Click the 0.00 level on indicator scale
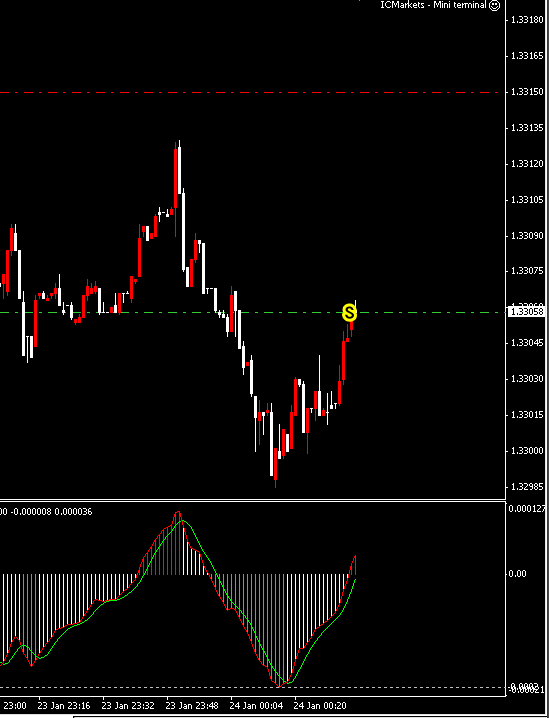549x718 pixels. [x=518, y=574]
